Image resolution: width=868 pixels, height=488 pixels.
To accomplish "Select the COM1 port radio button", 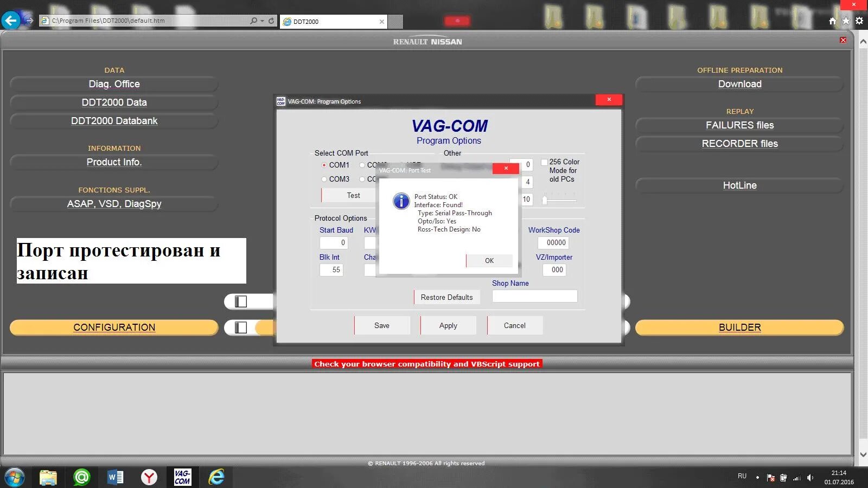I will [x=324, y=165].
